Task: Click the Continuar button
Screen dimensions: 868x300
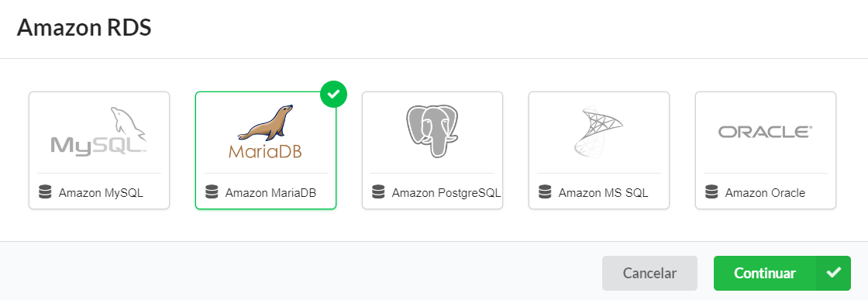Action: (x=764, y=273)
